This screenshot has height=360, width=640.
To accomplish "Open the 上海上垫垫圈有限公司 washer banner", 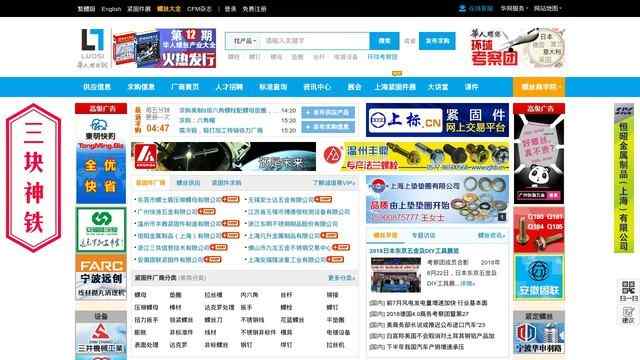I will (x=437, y=200).
